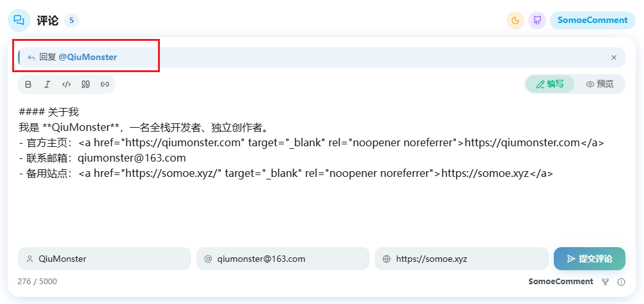Switch to the 预览 preview tab
Viewport: 644px width, 304px height.
(x=600, y=84)
